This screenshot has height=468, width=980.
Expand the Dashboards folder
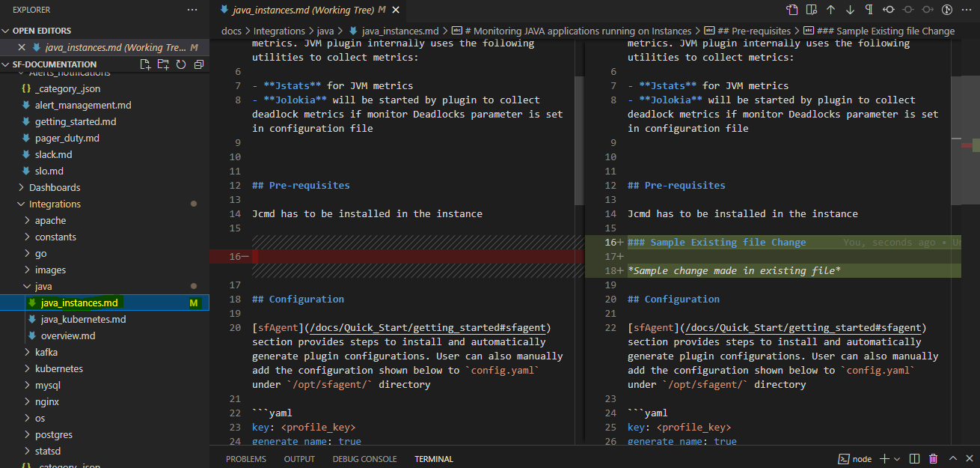(55, 187)
